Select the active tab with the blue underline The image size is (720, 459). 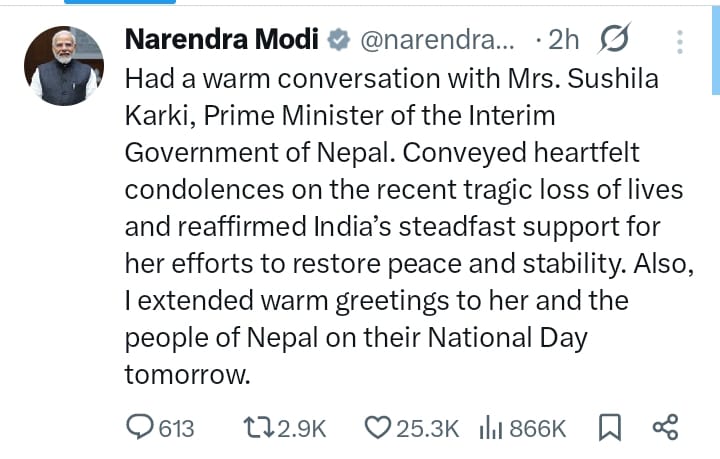[x=120, y=2]
